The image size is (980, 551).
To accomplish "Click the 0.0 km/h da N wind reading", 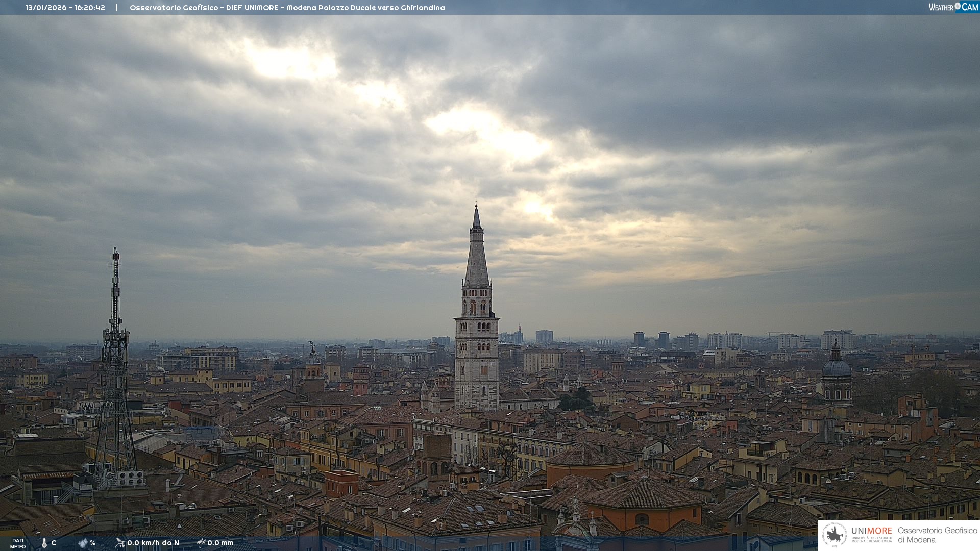I will point(153,543).
